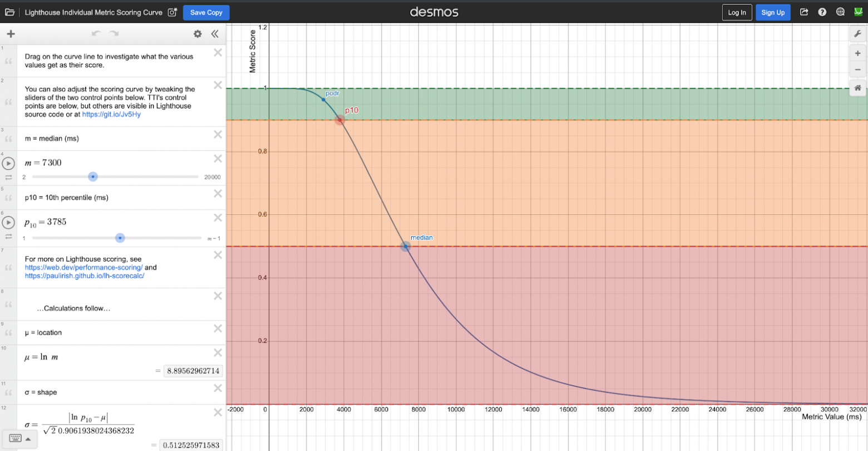Click the m slider upper limit 20000

click(212, 177)
